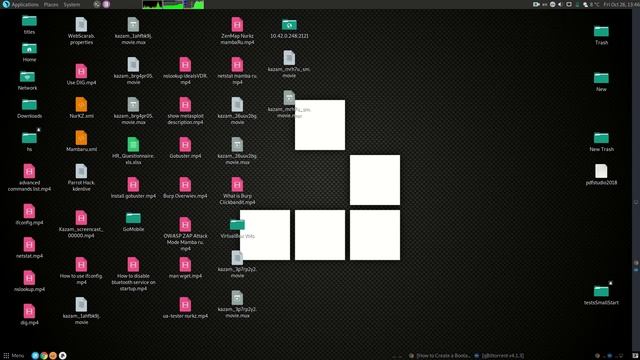The image size is (640, 360).
Task: Select advanced commands list.mp4 file
Action: (29, 178)
